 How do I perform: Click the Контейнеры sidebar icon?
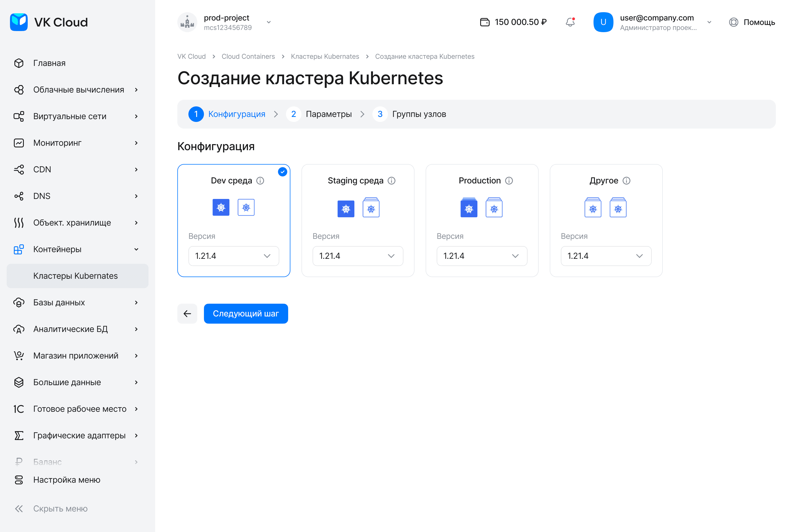point(19,249)
